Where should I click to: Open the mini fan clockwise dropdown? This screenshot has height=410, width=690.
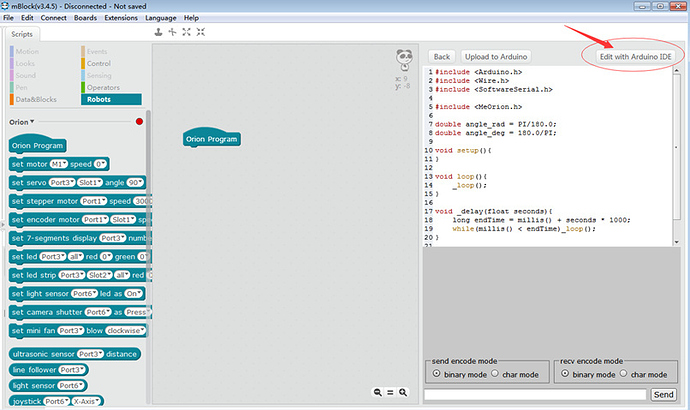[x=125, y=330]
